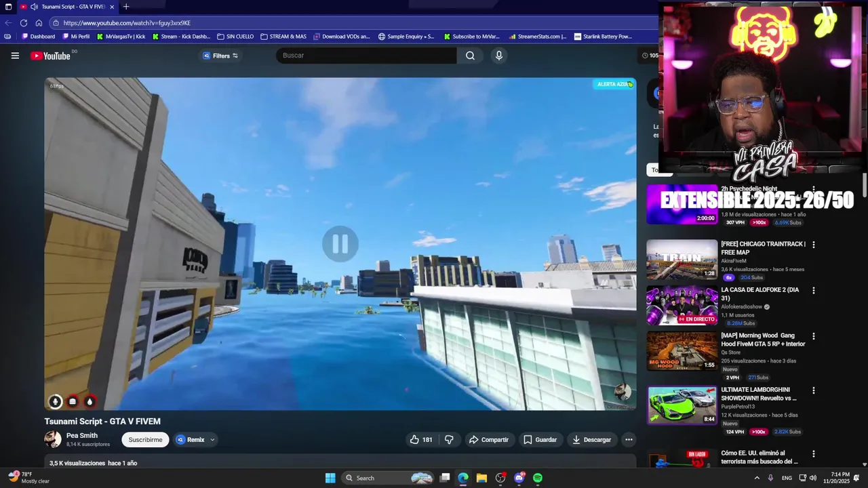Open Discord from the taskbar
This screenshot has height=488, width=868.
(519, 478)
